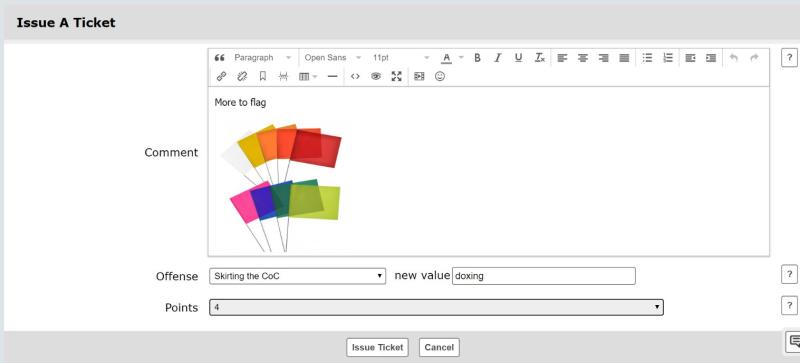Center align the comment text
Viewport: 800px width, 363px height.
coord(583,58)
